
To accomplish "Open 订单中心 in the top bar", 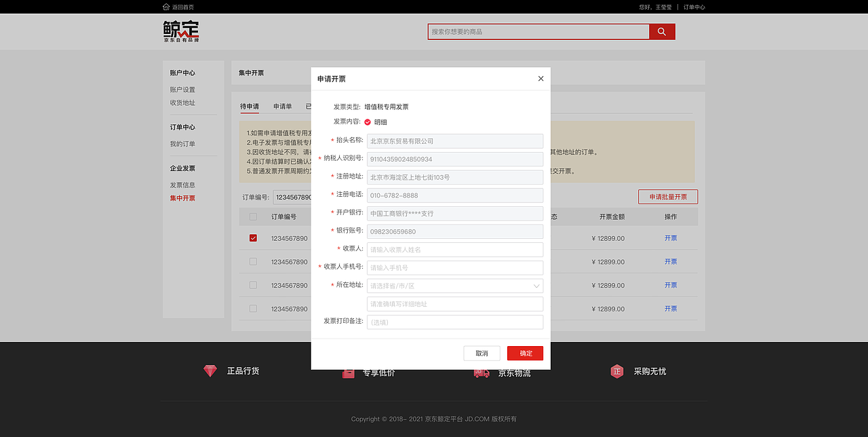I will [x=694, y=6].
